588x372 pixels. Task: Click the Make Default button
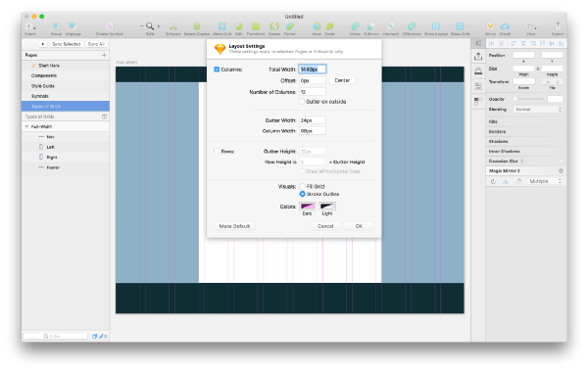[234, 226]
